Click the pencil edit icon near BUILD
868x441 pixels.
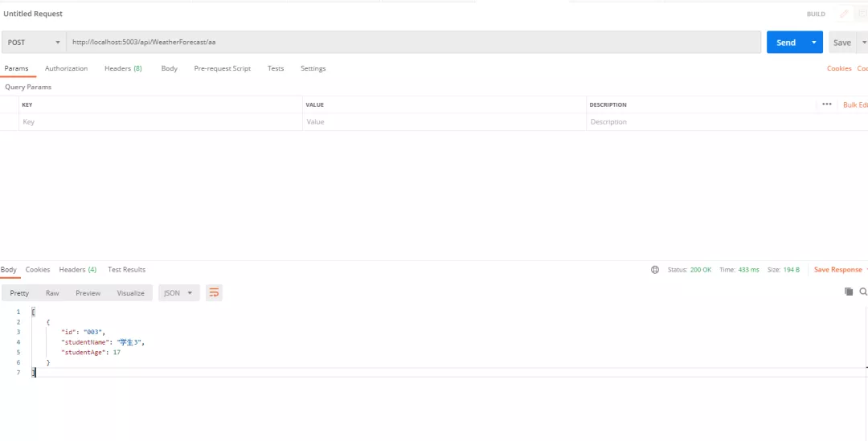[844, 14]
